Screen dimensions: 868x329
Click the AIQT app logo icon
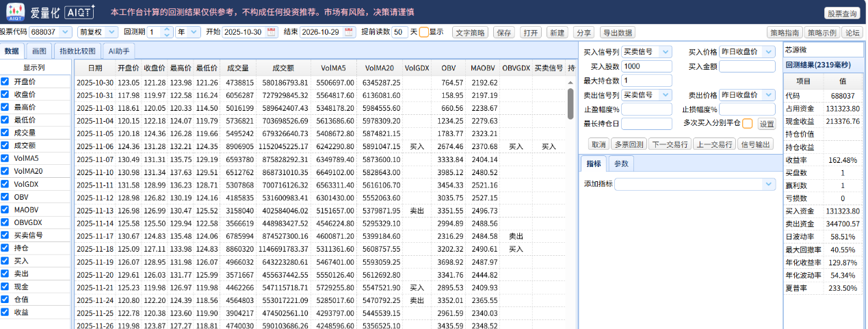click(x=15, y=12)
